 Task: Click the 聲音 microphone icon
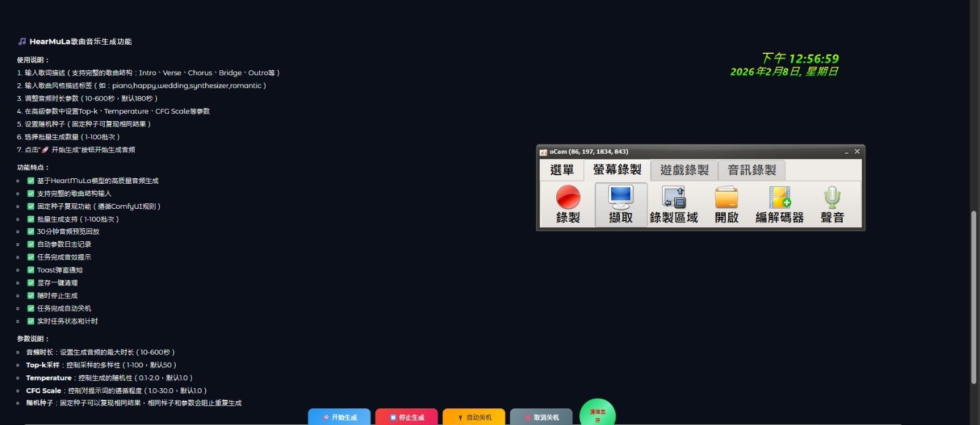832,205
